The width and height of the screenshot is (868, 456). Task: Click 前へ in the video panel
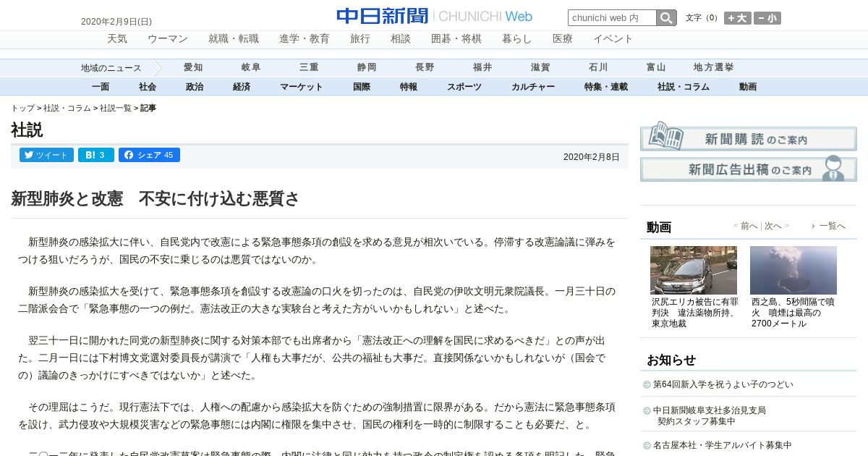pyautogui.click(x=749, y=226)
